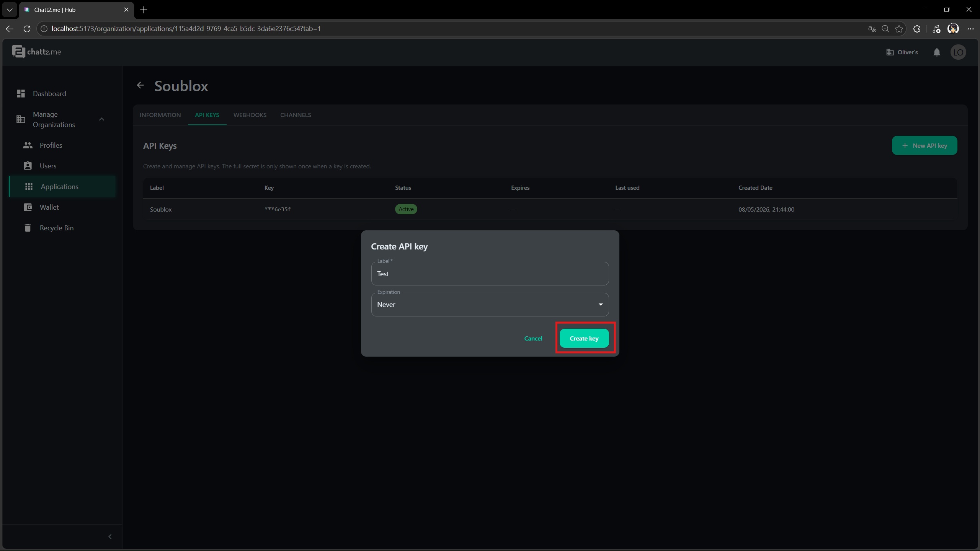Open the tab search dropdown arrow
The width and height of the screenshot is (980, 551).
coord(10,10)
